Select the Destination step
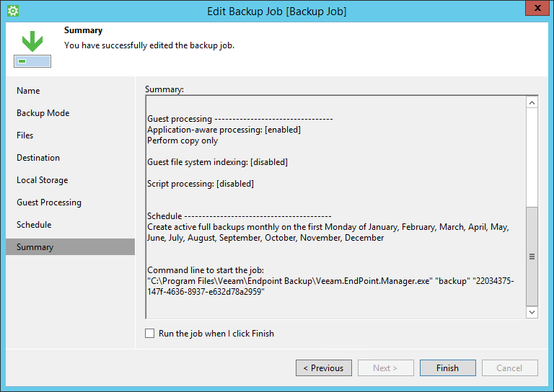554x392 pixels. click(x=38, y=158)
